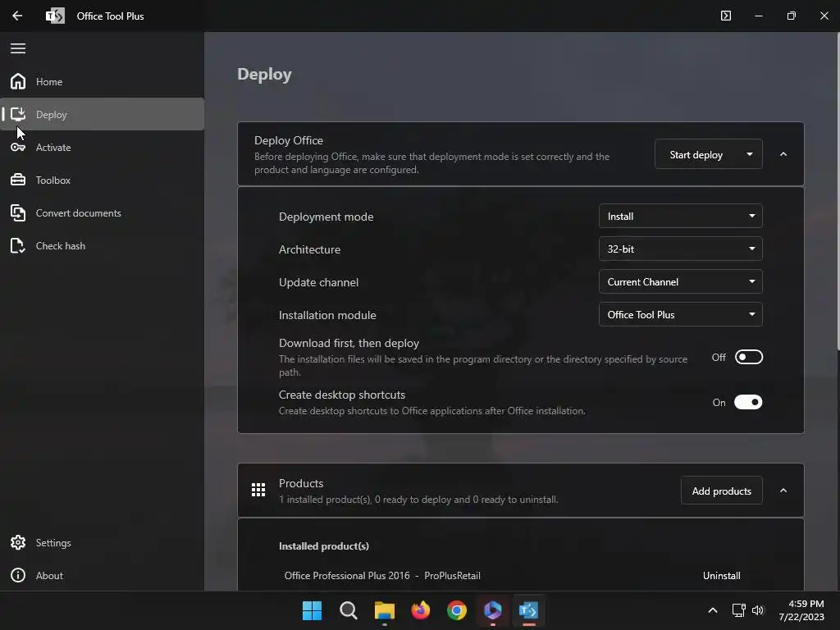Click the back arrow in title bar

pos(17,16)
